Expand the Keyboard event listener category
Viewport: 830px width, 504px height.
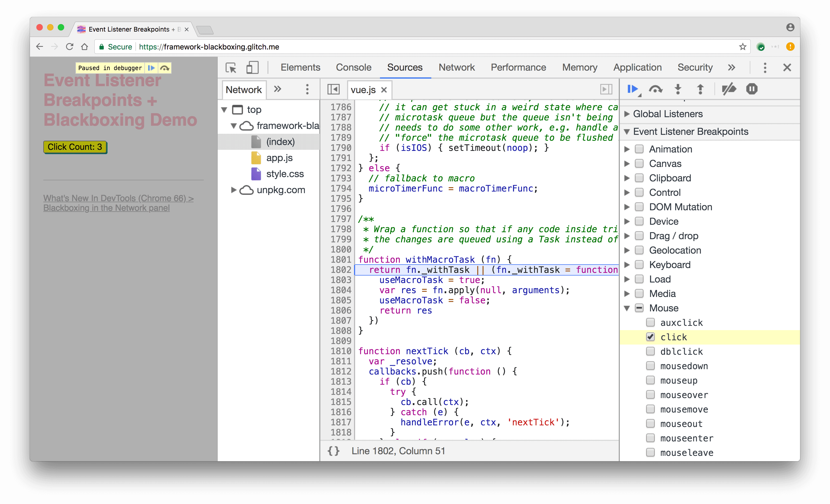[630, 265]
